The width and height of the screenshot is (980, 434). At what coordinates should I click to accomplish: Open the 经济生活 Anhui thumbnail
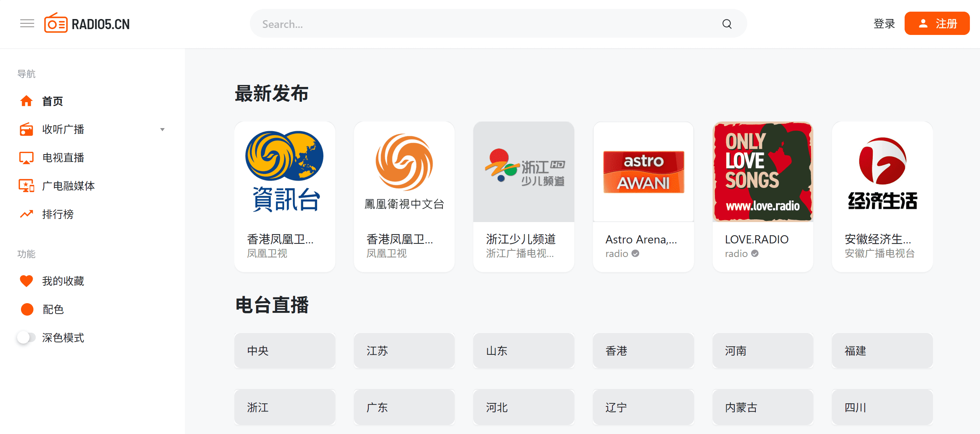882,172
